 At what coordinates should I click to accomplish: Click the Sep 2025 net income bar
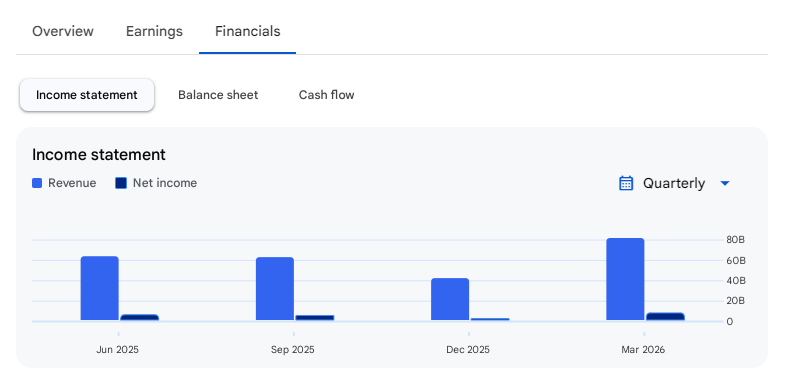click(315, 318)
